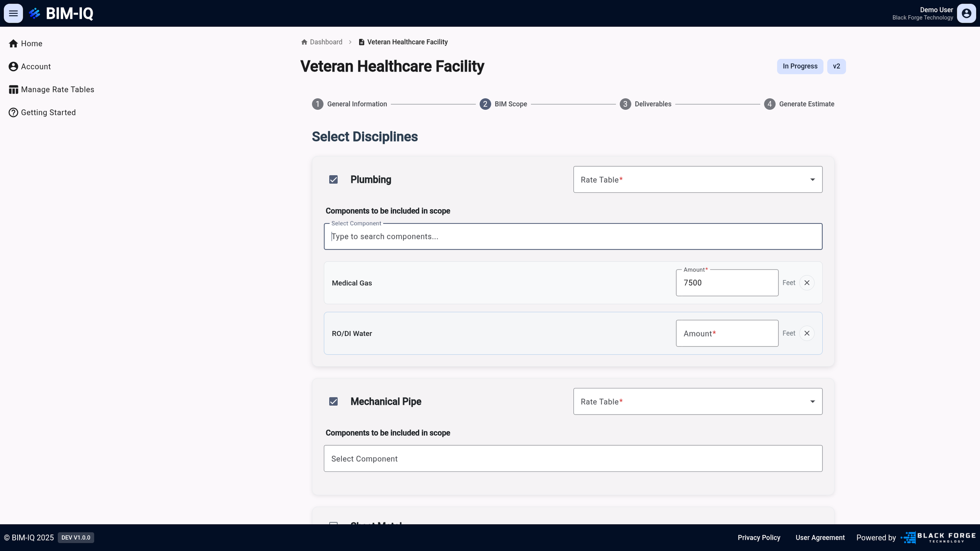Viewport: 980px width, 551px height.
Task: Click the Demo User avatar icon
Action: (x=966, y=13)
